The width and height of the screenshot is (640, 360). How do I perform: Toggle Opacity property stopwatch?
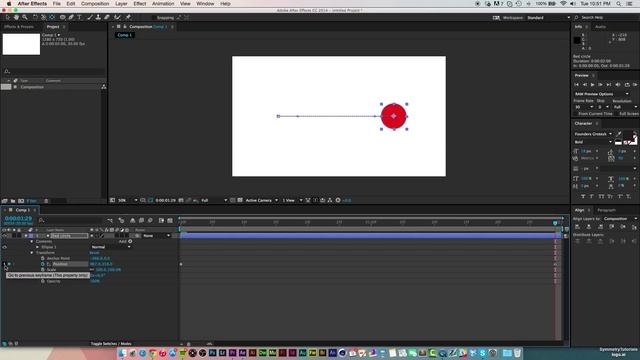[x=43, y=281]
